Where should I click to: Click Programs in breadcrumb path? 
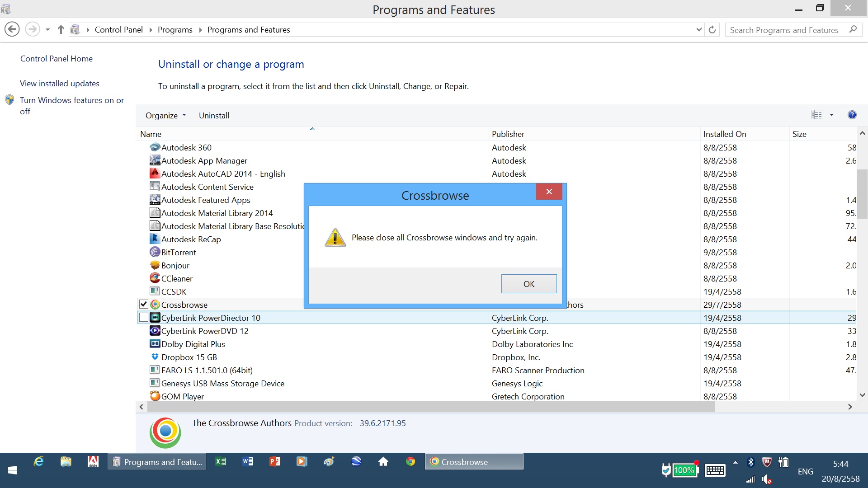175,30
